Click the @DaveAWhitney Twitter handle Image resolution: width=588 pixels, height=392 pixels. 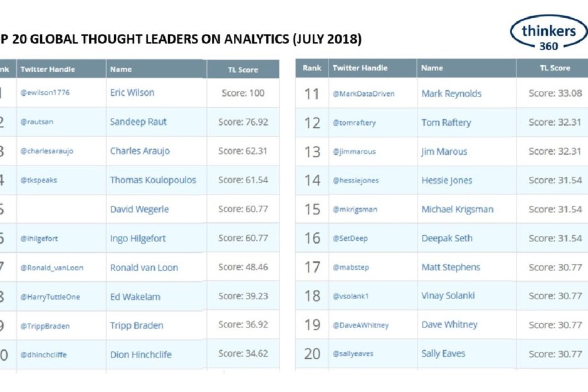point(361,325)
